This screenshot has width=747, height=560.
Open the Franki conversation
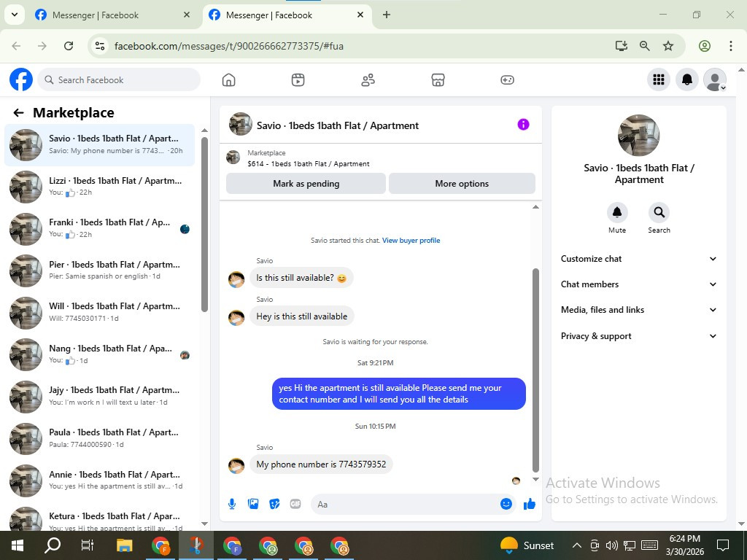pos(99,228)
